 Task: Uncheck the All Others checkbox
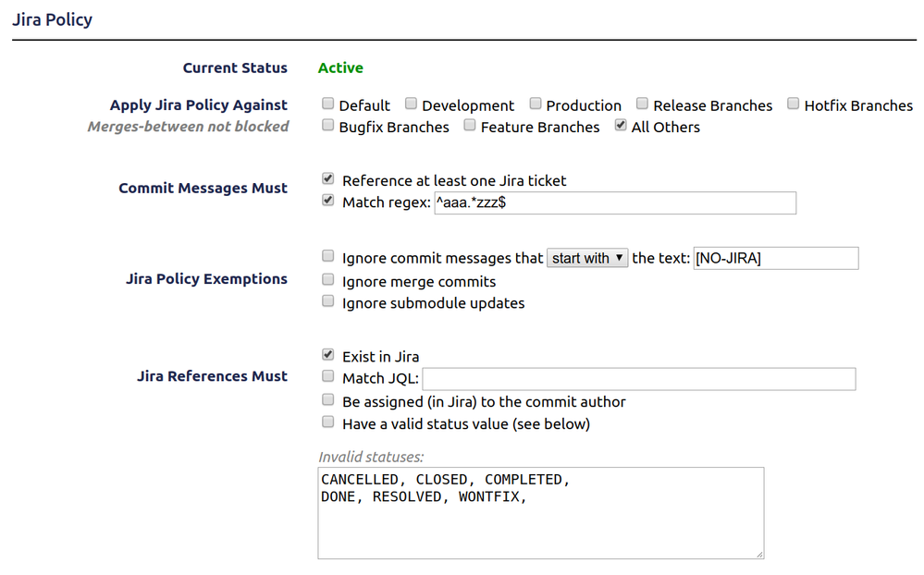pos(621,125)
